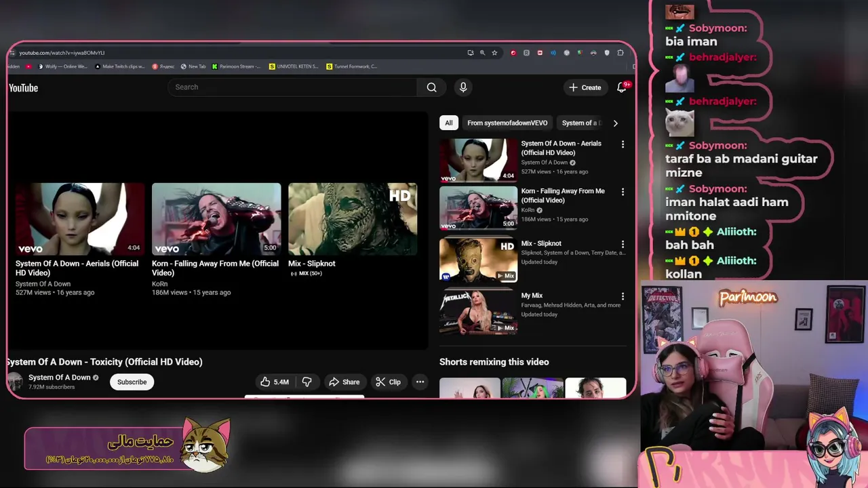Image resolution: width=868 pixels, height=488 pixels.
Task: Open UNIVOTEL KETEN bookmark
Action: coord(294,66)
